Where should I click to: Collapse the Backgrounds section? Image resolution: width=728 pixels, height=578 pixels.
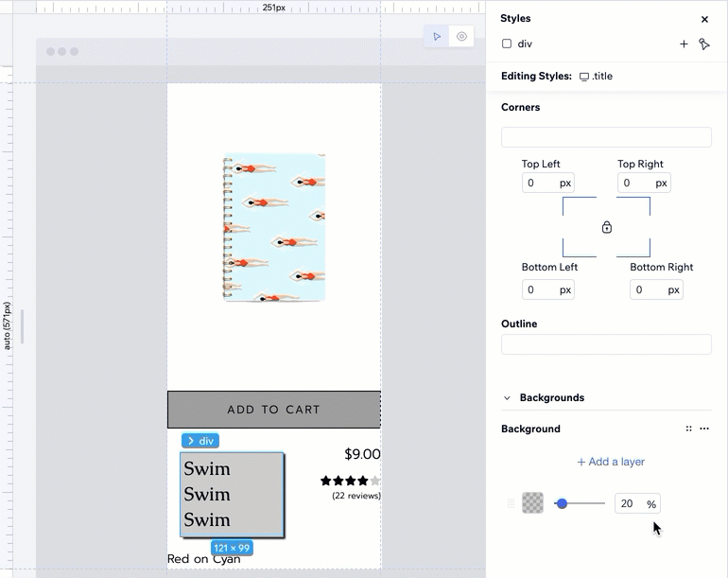coord(507,397)
